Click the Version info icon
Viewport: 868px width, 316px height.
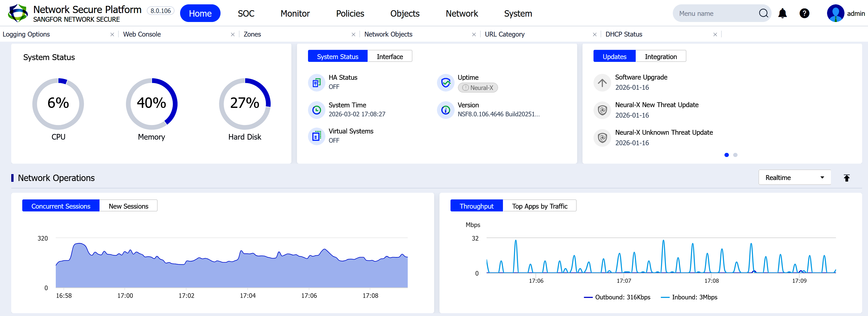coord(445,110)
